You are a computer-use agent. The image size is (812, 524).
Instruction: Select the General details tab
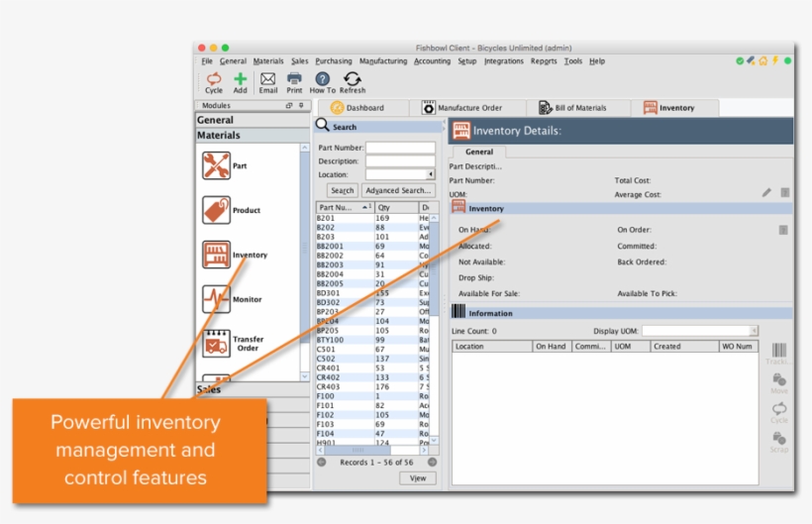coord(479,152)
